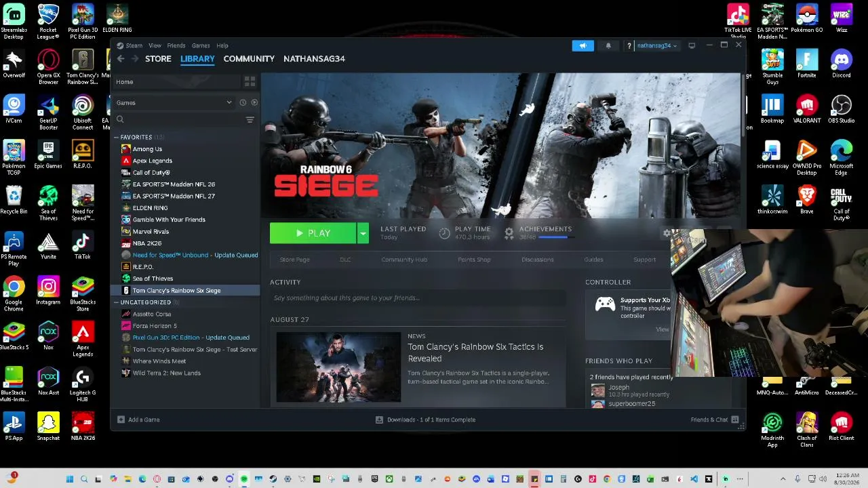
Task: Open the Steam notifications bell
Action: (608, 45)
